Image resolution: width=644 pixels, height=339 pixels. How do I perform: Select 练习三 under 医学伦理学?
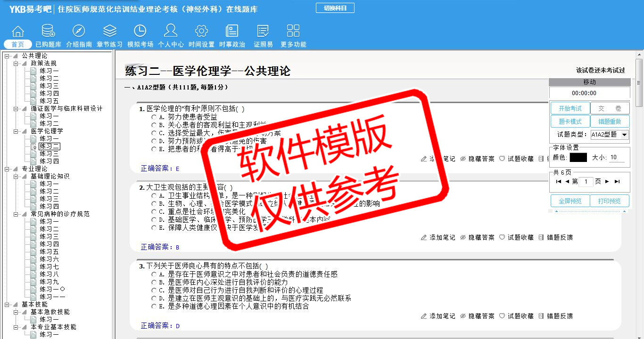(49, 154)
